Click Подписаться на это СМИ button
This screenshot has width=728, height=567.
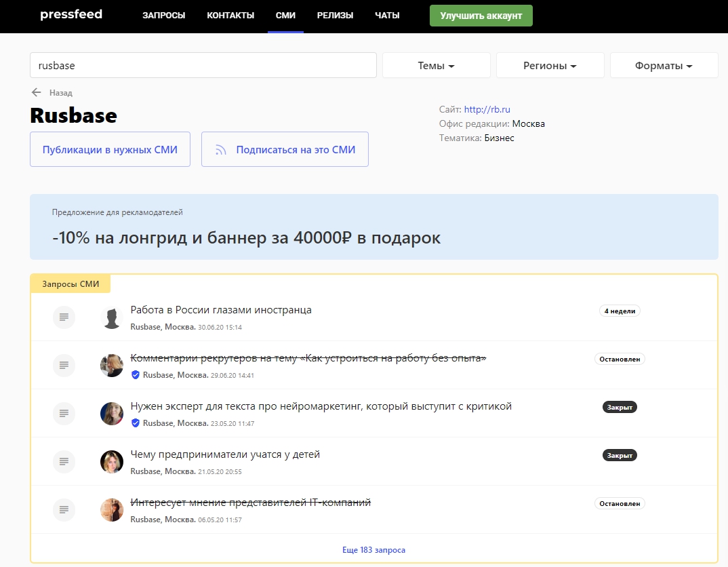tap(285, 150)
